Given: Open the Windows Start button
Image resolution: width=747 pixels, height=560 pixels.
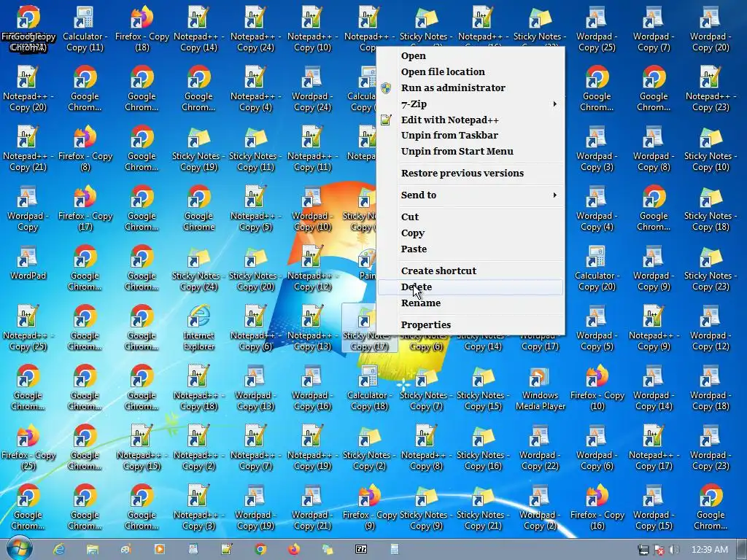Looking at the screenshot, I should (x=19, y=549).
